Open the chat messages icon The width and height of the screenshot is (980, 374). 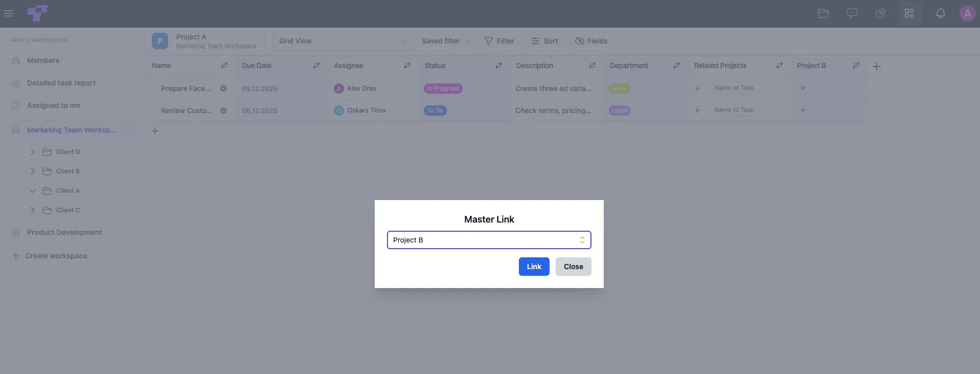tap(852, 13)
